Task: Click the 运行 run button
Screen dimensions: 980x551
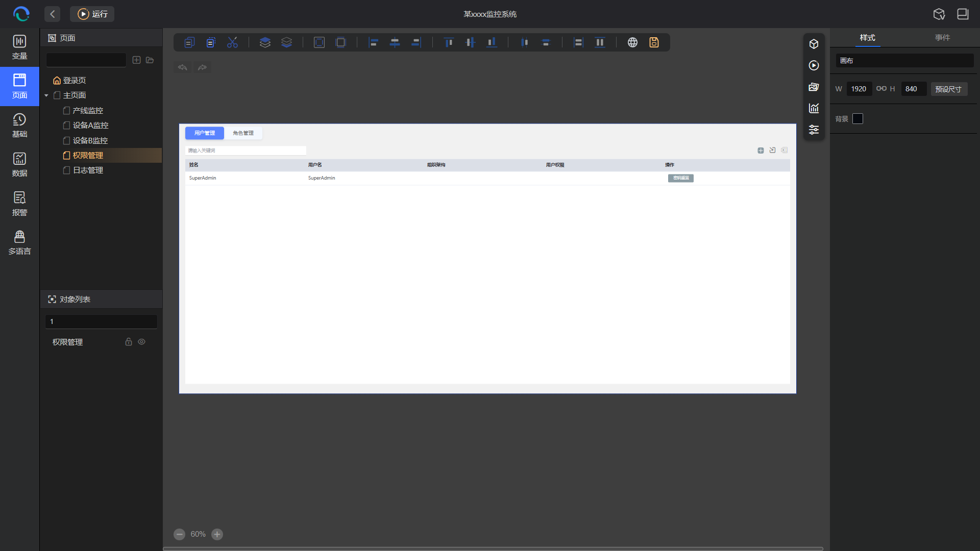Action: [x=92, y=14]
